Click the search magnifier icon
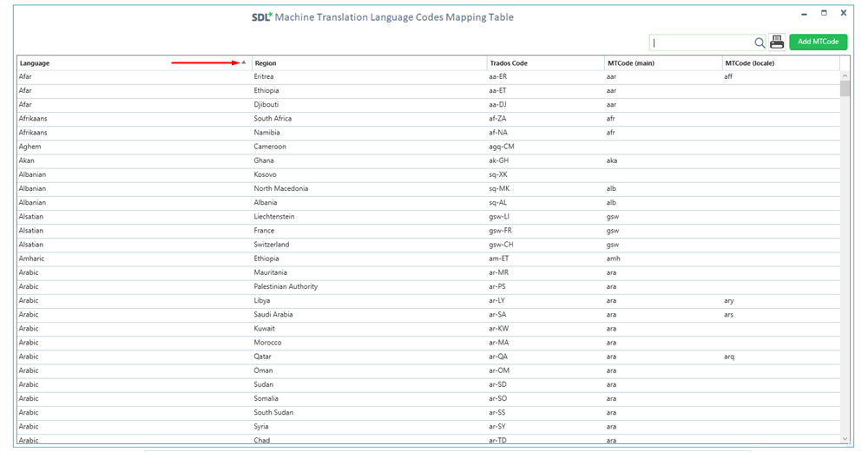Screen dimensions: 868x452 [759, 43]
